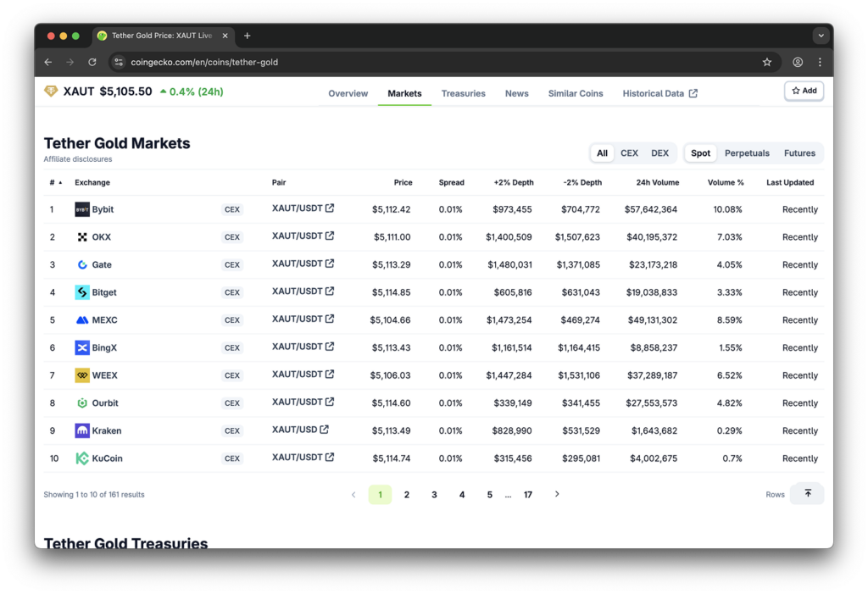Sort by Price column header

[x=403, y=183]
